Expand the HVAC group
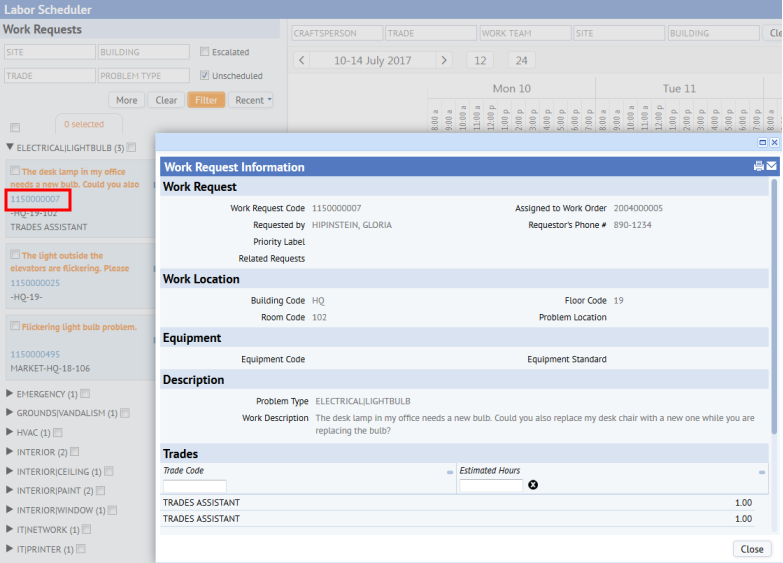 point(10,432)
